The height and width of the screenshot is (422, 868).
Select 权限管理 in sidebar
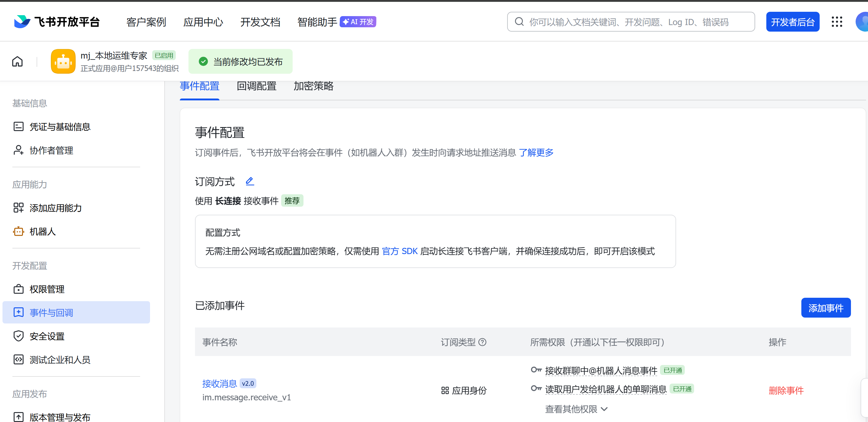76,289
